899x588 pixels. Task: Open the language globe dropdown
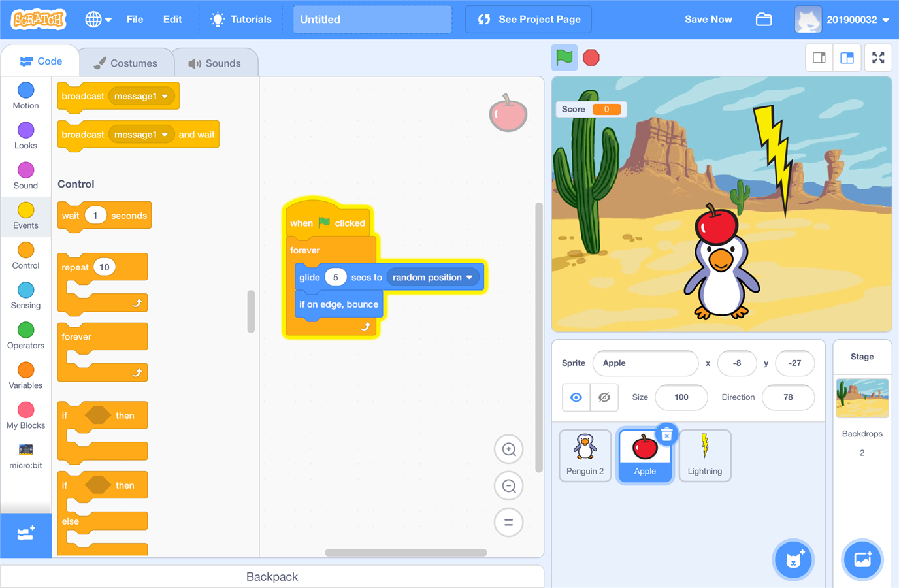point(98,20)
